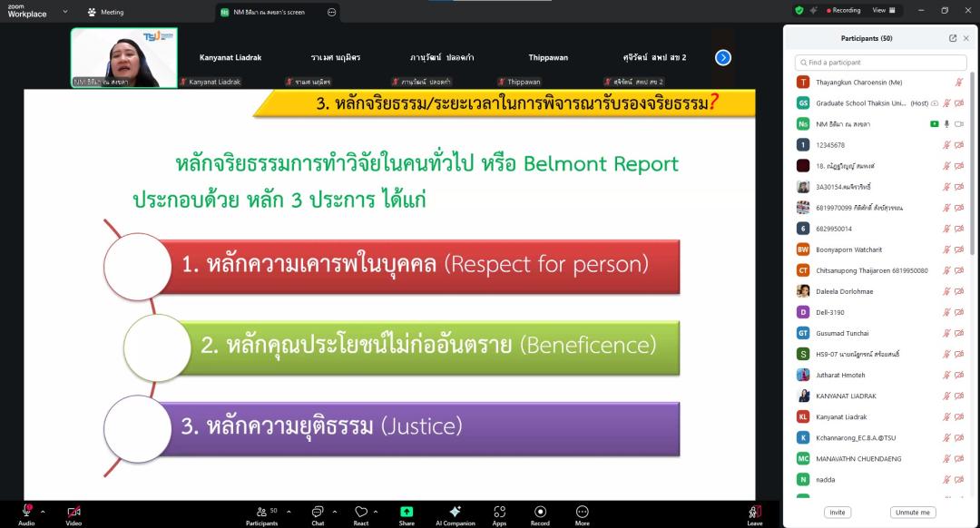Screen dimensions: 980x528
Task: Expand the Participants options chevron
Action: 289,511
